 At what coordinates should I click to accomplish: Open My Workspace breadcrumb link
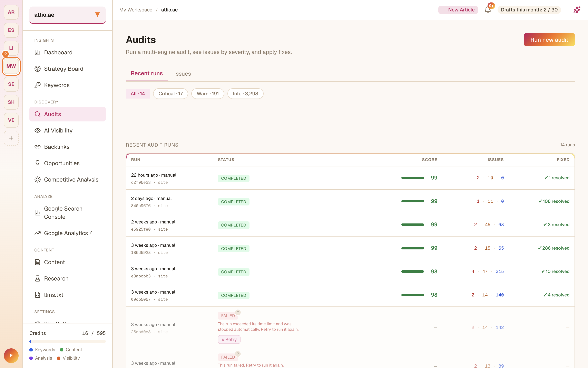pyautogui.click(x=136, y=10)
